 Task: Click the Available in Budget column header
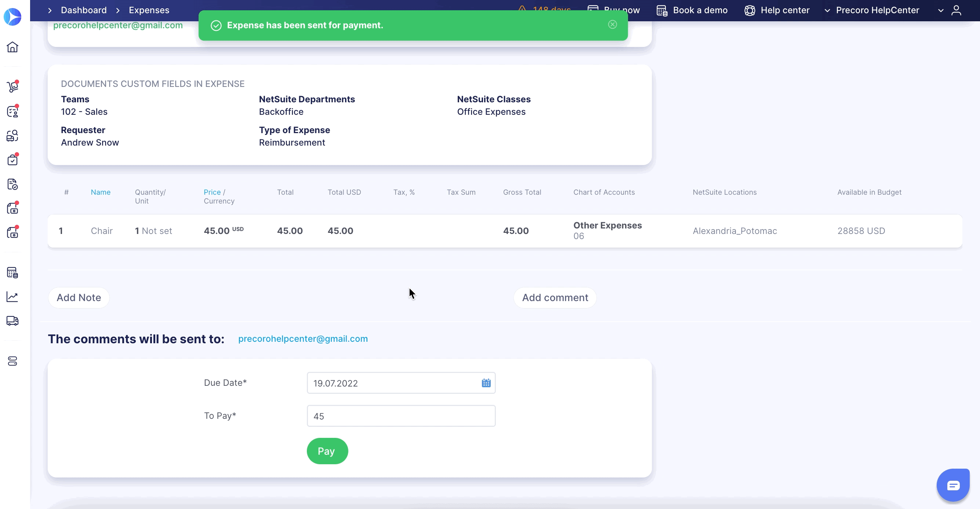(869, 193)
